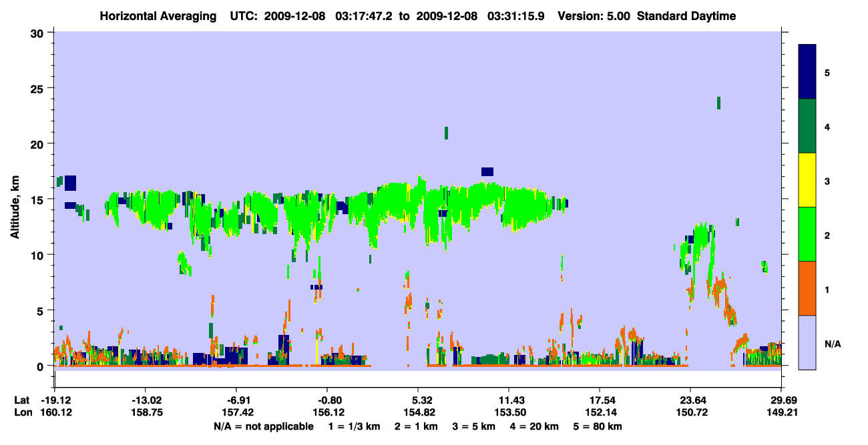This screenshot has width=868, height=445.
Task: Click the 'Lon' row label
Action: 23,412
